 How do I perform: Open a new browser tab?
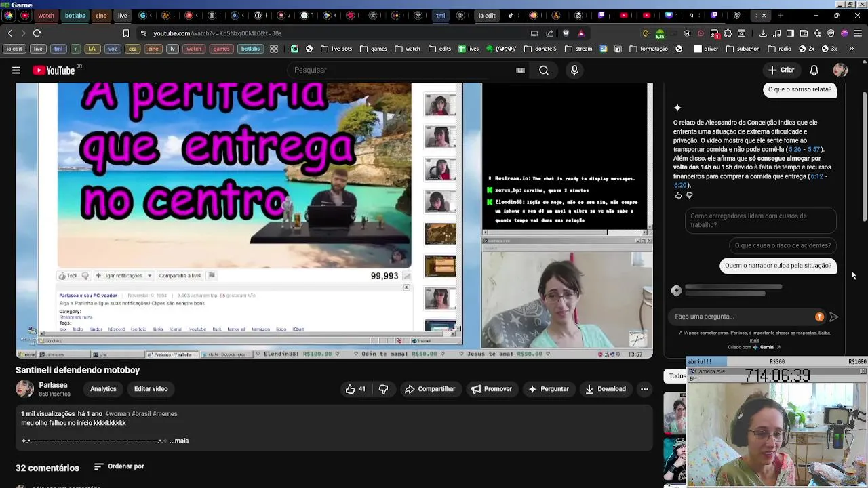[x=781, y=15]
